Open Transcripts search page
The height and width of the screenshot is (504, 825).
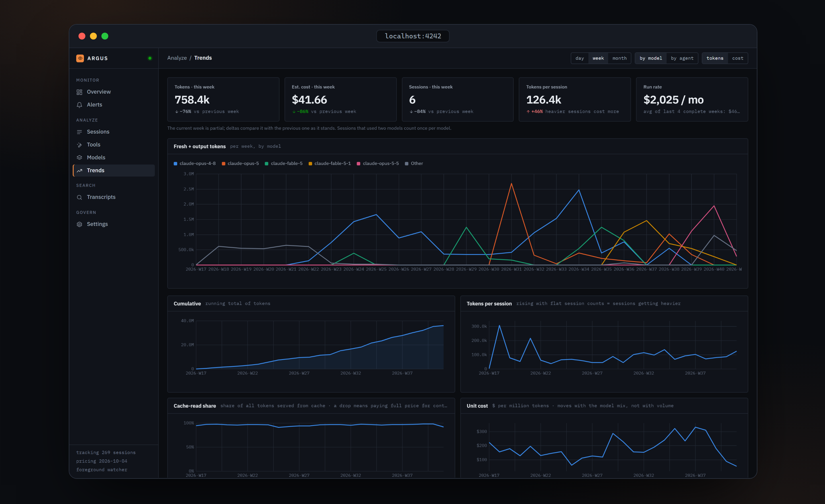tap(113, 197)
